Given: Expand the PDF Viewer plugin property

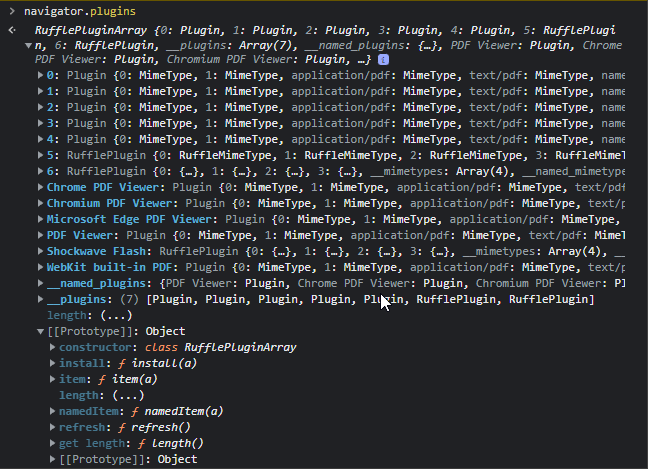Looking at the screenshot, I should tap(40, 235).
